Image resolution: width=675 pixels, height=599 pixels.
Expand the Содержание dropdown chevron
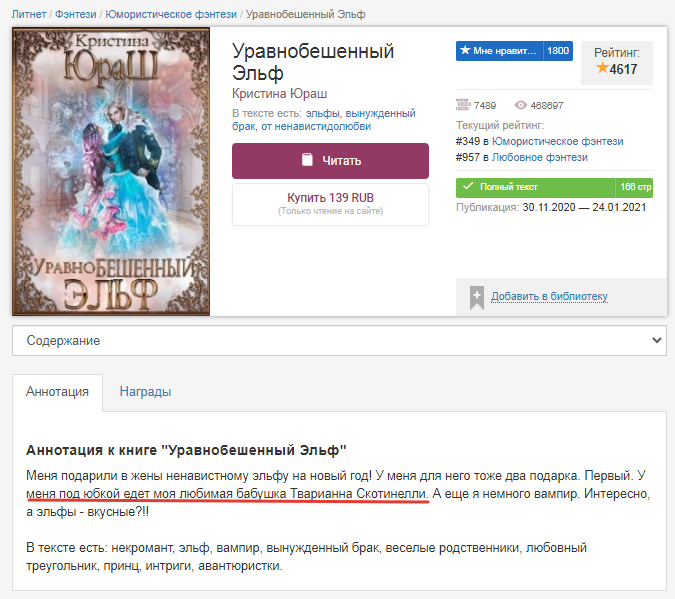656,340
